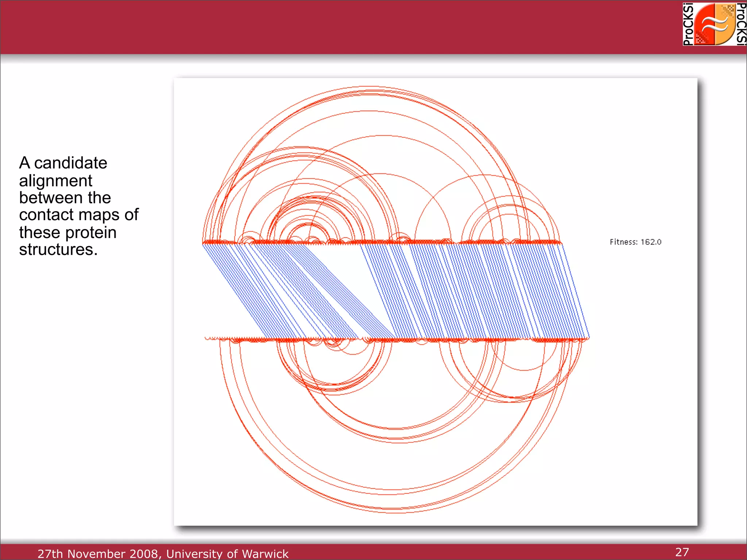Click the largest red arc below the alignment
Viewport: 747px width, 560px height.
coord(396,513)
